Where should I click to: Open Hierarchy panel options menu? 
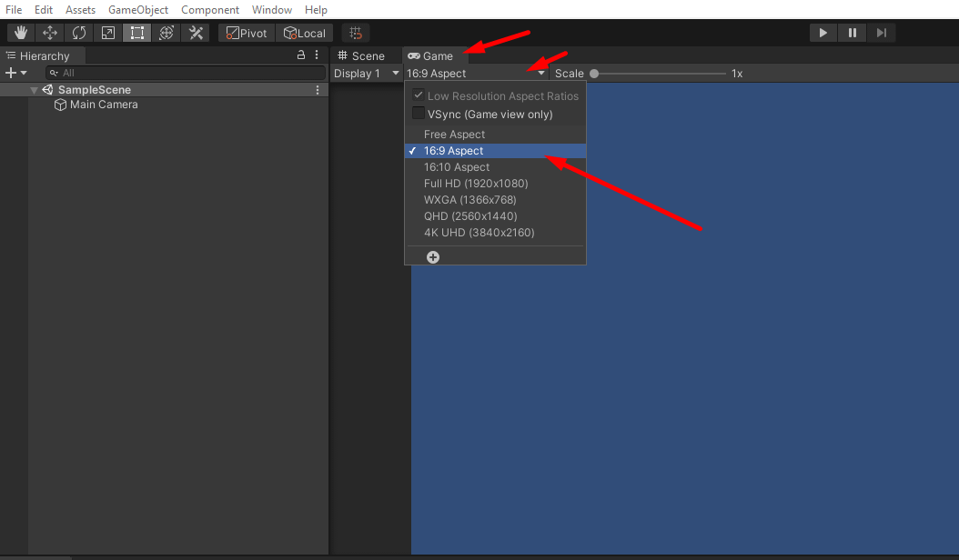pyautogui.click(x=317, y=55)
